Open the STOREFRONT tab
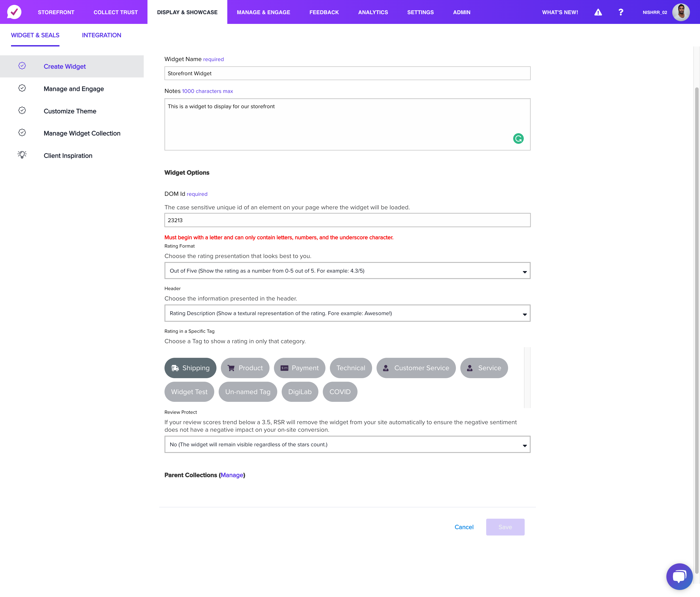 tap(56, 12)
